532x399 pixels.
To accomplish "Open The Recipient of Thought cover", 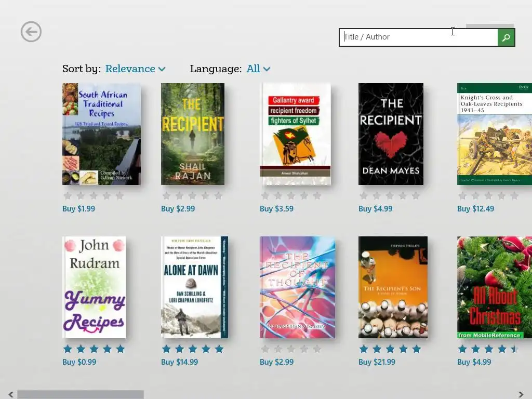I will click(298, 287).
